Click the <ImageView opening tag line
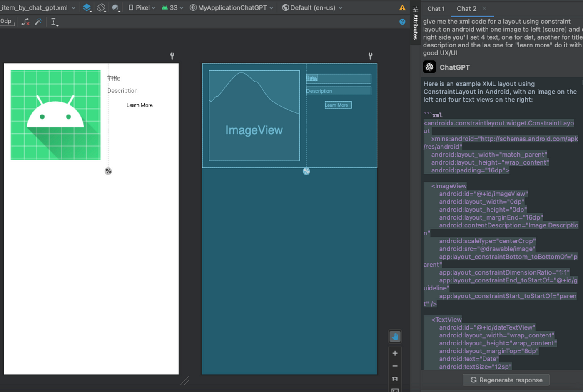Image resolution: width=583 pixels, height=392 pixels. pos(449,186)
